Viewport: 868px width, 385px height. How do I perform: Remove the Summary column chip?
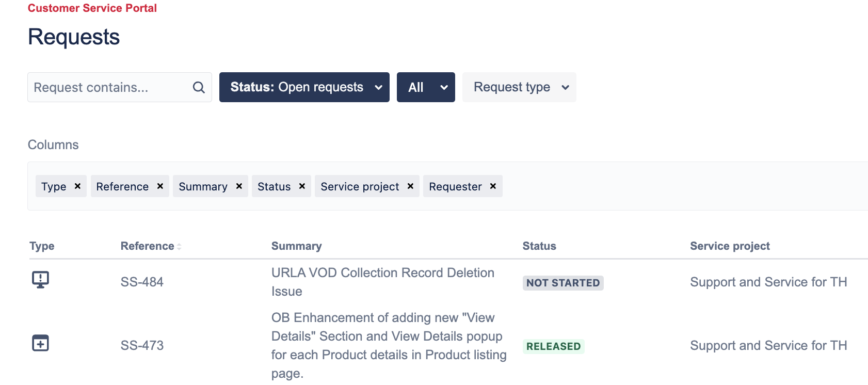coord(239,186)
